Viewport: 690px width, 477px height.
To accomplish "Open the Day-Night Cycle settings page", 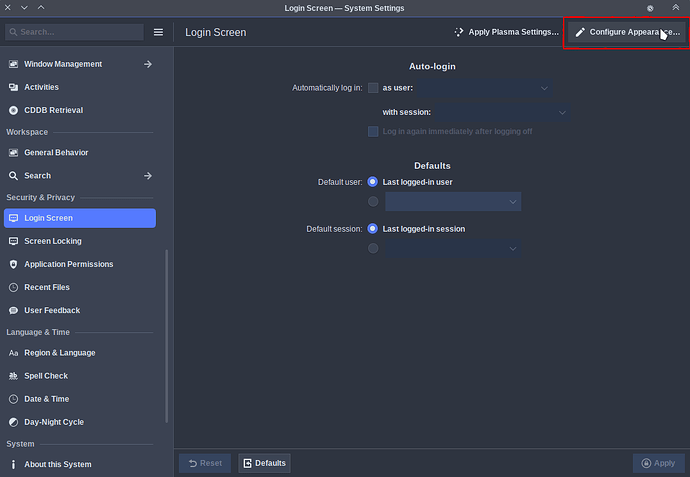I will (80, 422).
